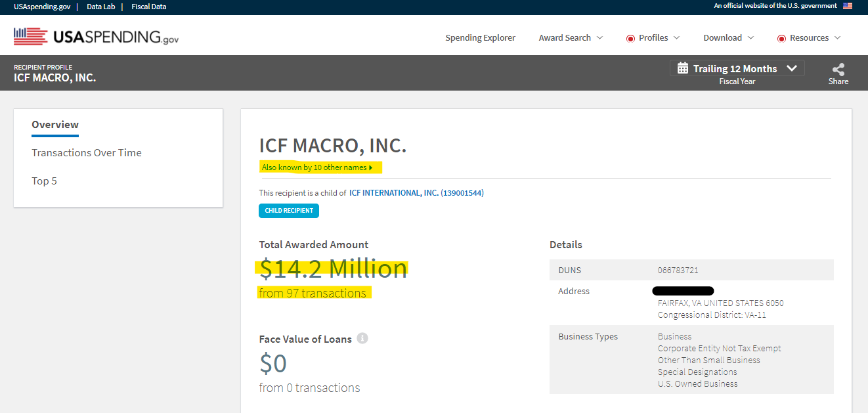Click the from 97 transactions text
Image resolution: width=868 pixels, height=413 pixels.
313,293
